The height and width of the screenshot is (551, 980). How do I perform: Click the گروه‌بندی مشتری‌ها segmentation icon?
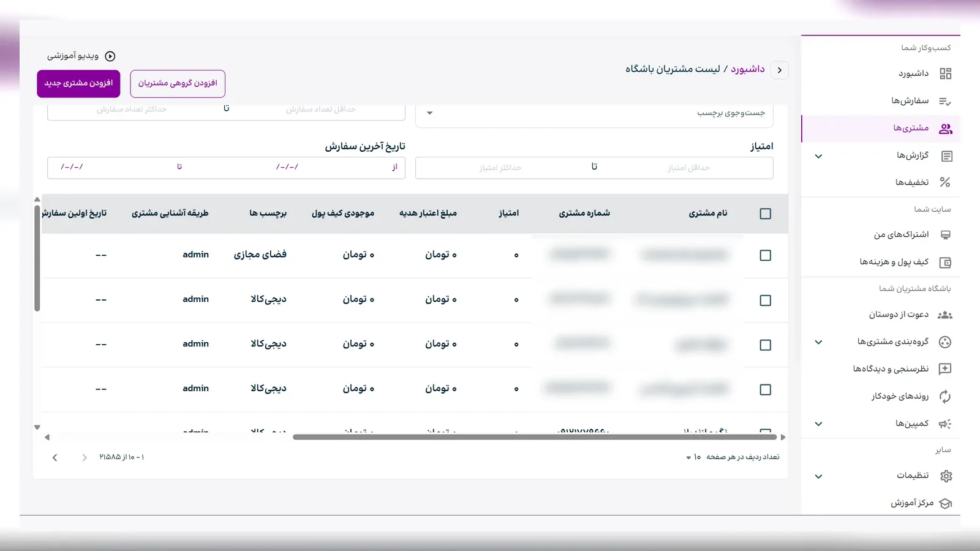coord(945,342)
